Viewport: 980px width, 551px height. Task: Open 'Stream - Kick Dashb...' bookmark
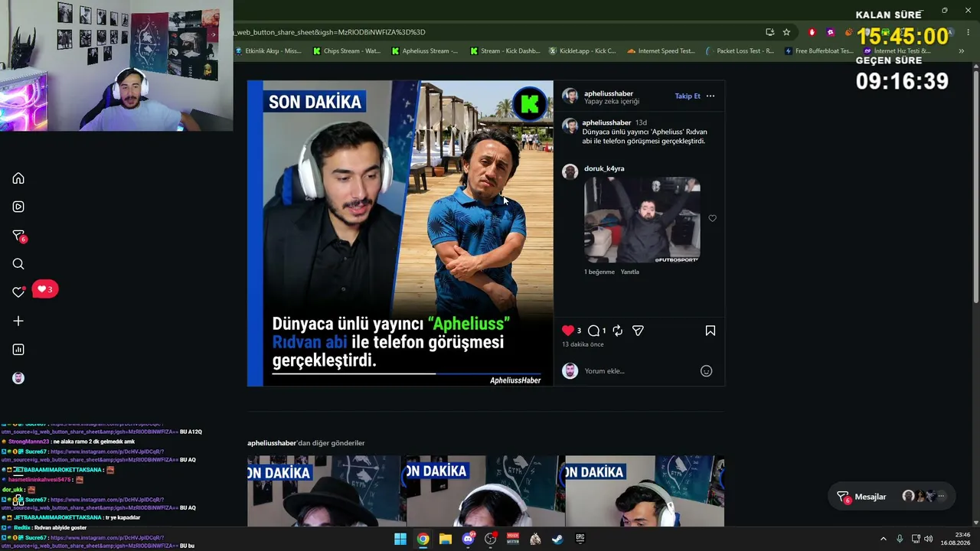[x=505, y=51]
